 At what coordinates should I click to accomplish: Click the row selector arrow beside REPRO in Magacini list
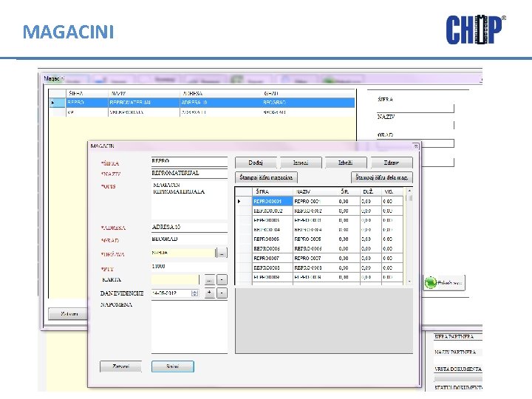coord(57,103)
